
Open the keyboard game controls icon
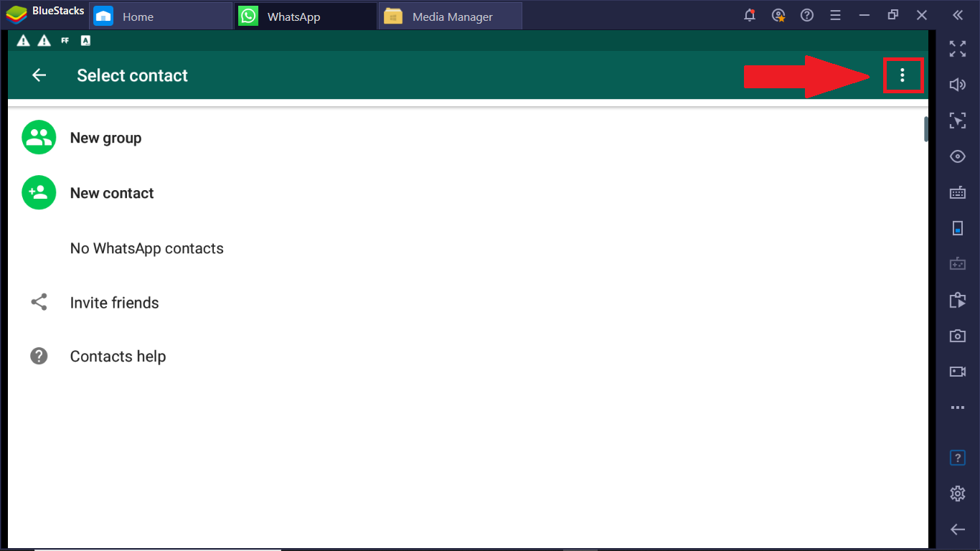pos(958,192)
